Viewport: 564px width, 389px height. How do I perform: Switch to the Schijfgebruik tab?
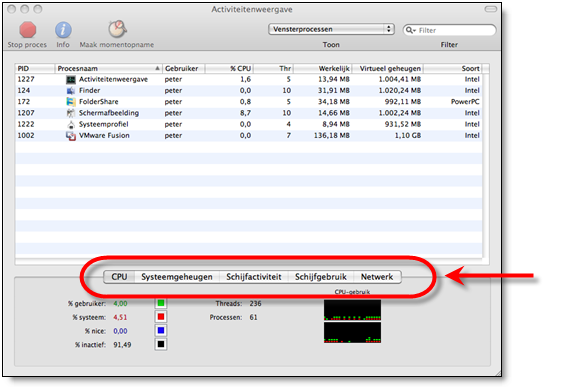click(321, 277)
